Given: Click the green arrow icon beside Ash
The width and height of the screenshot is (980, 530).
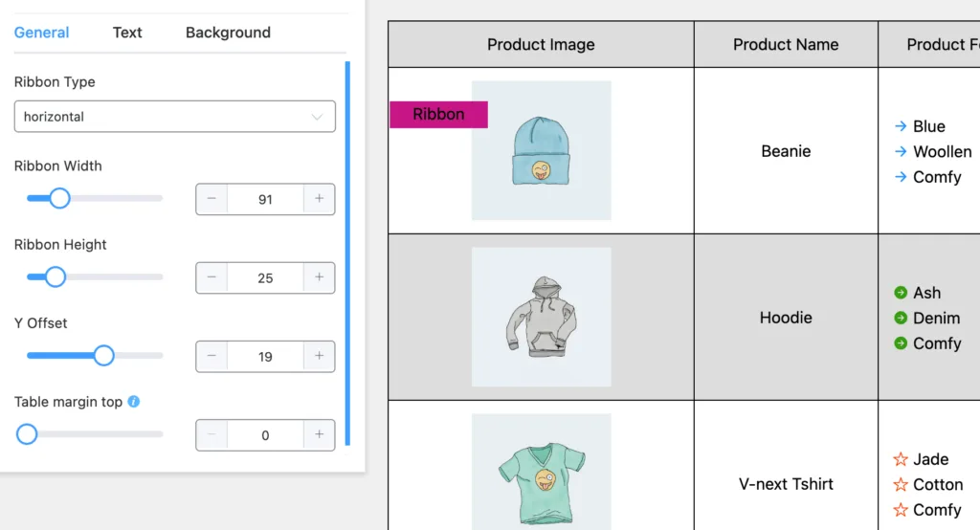Looking at the screenshot, I should coord(901,293).
